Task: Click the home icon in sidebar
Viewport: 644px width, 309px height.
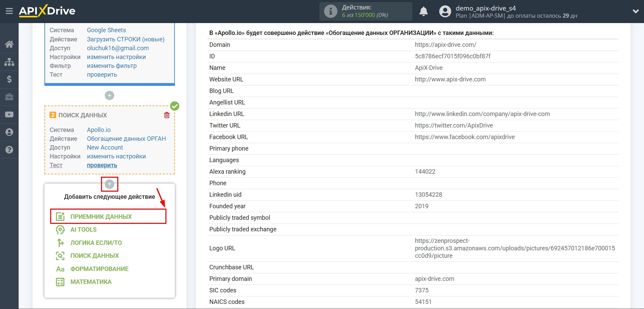Action: pos(9,44)
